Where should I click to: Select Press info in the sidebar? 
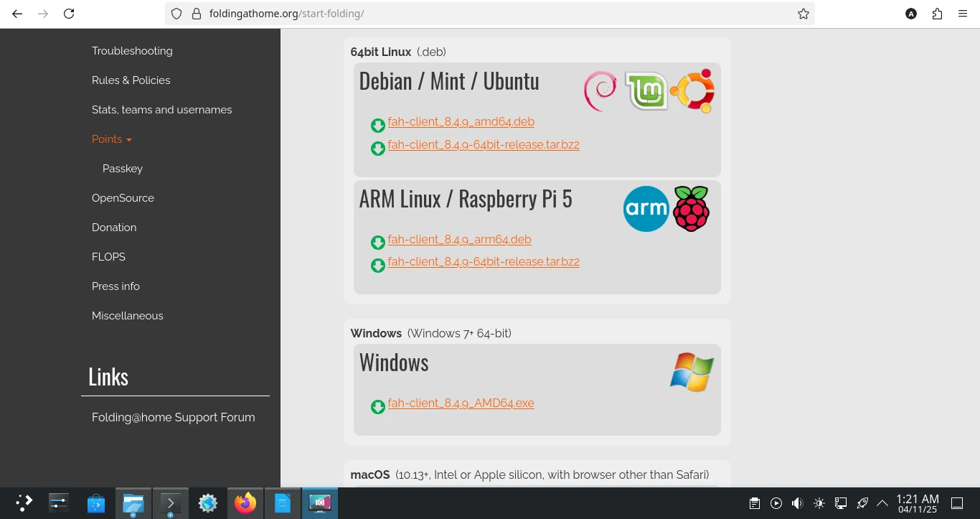[x=116, y=286]
